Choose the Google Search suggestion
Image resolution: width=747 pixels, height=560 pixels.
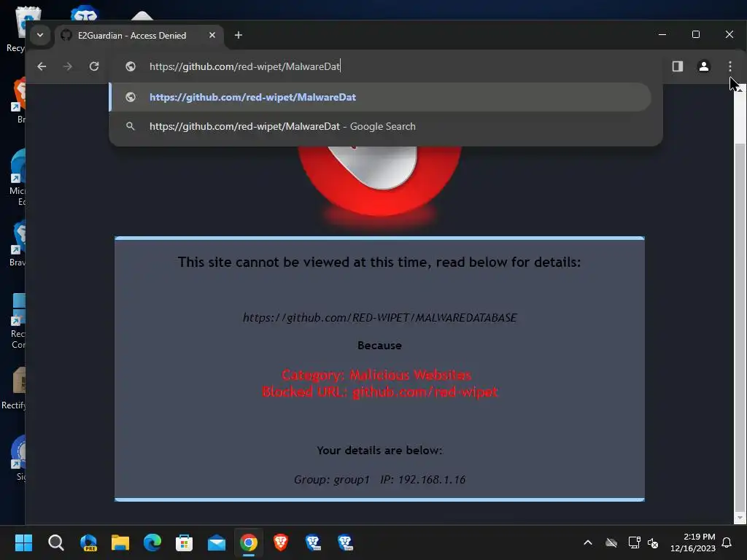pyautogui.click(x=379, y=126)
